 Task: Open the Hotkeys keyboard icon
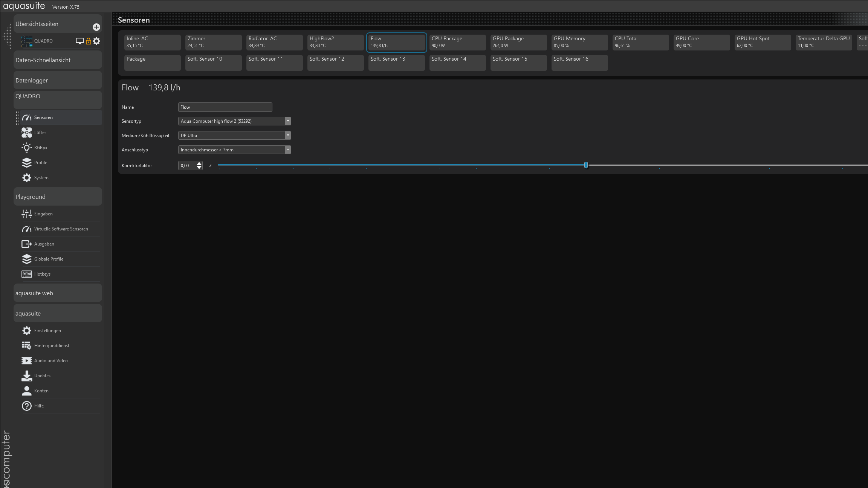click(x=27, y=274)
